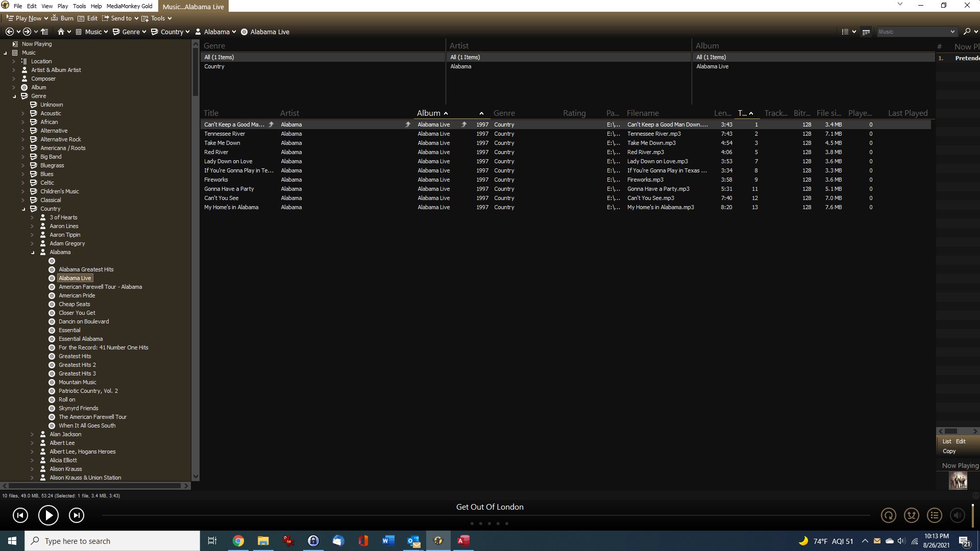Open the File menu

tap(18, 6)
